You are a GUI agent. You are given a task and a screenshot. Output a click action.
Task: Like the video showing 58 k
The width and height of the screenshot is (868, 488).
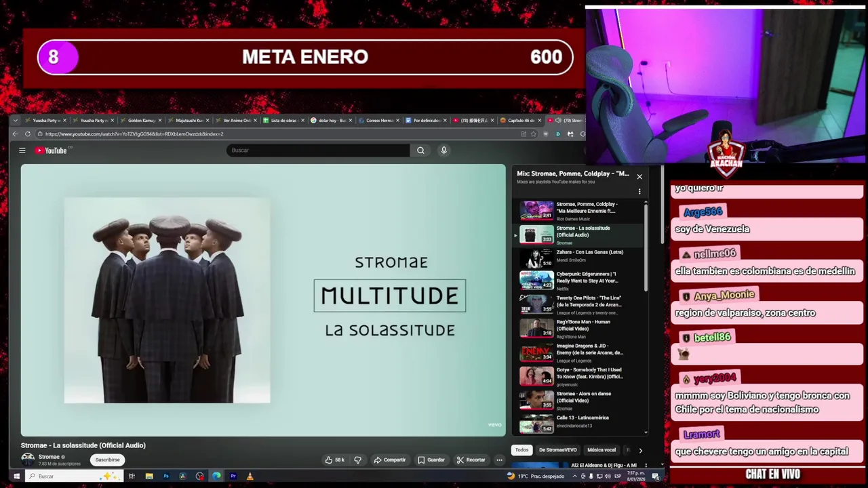pyautogui.click(x=334, y=460)
